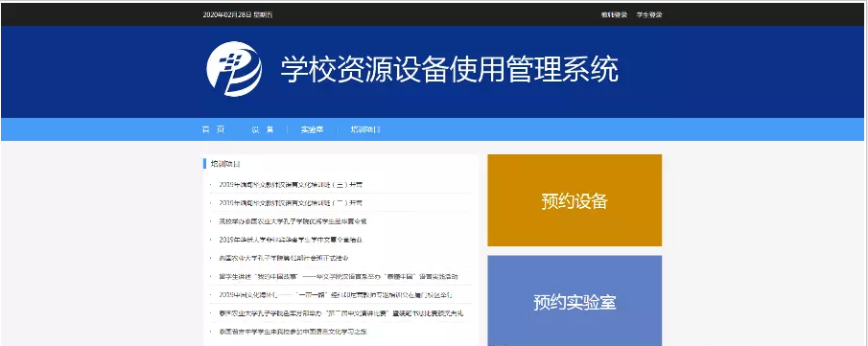Open the 泰国农业大学孔子学院理事会 news item
868x346 pixels.
(284, 258)
